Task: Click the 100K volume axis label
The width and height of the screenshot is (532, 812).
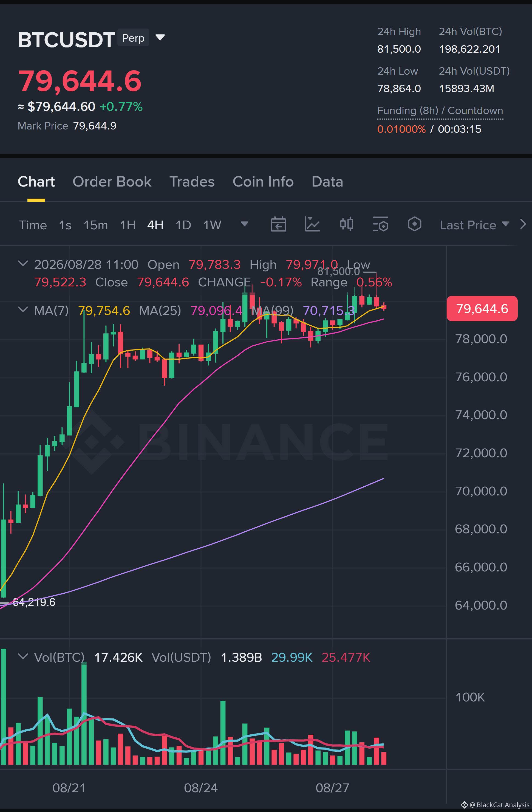Action: tap(470, 697)
